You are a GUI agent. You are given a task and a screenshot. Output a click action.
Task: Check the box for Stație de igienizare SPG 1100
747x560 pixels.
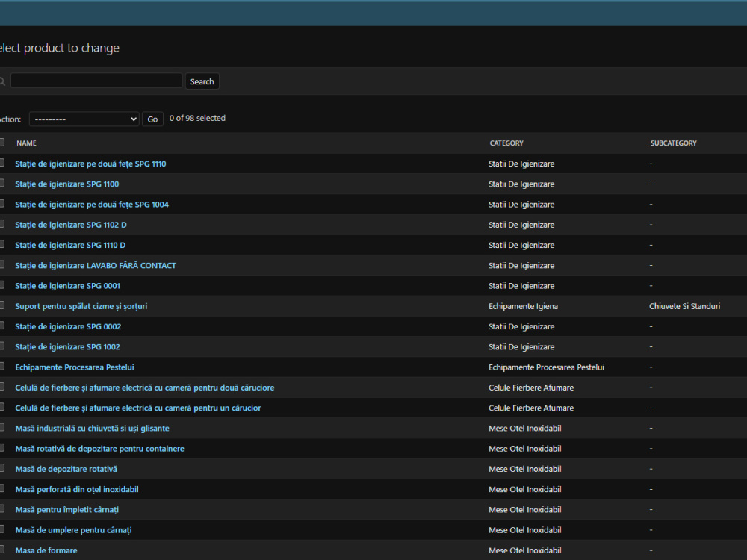(1, 184)
